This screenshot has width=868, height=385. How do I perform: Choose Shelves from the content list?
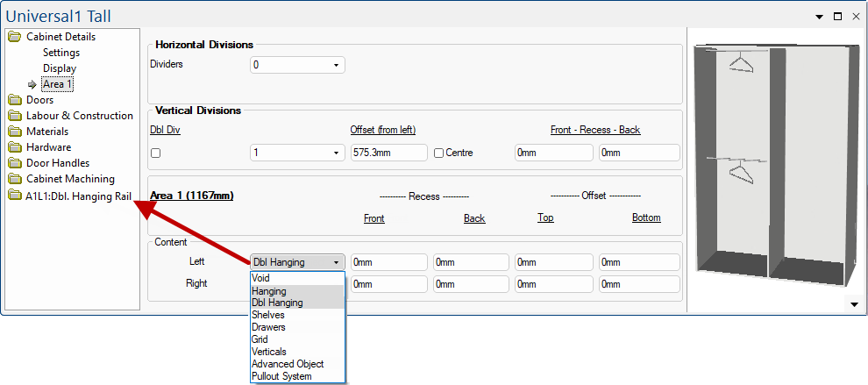coord(267,315)
